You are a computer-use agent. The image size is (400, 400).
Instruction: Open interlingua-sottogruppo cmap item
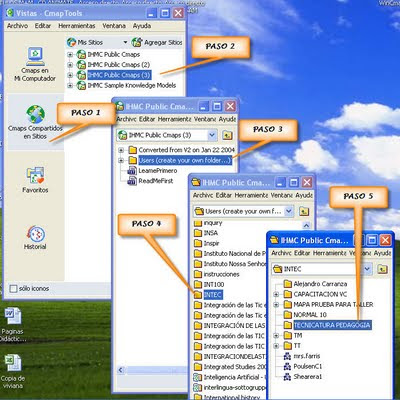[x=235, y=388]
